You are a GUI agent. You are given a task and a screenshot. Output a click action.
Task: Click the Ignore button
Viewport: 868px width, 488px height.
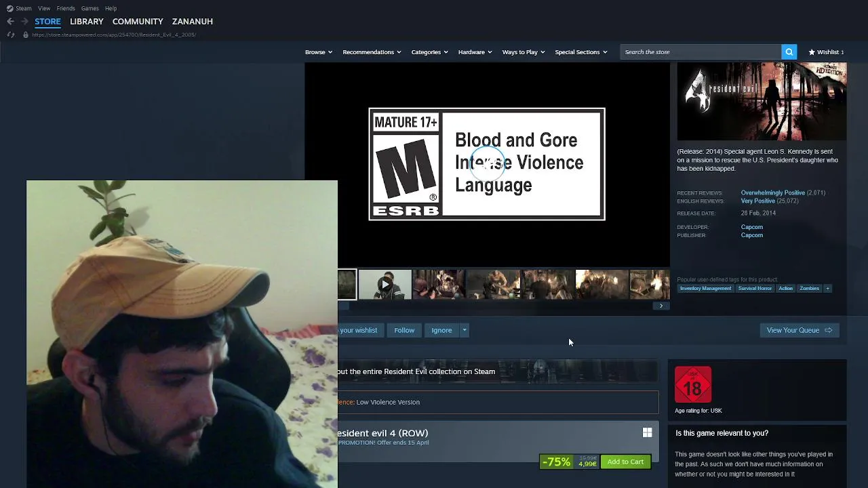(x=441, y=330)
